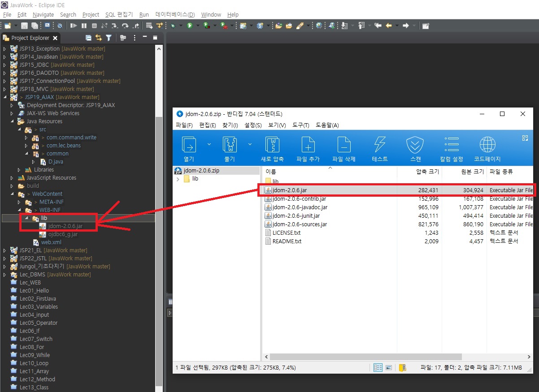Click the Skip All Breakpoints icon

(x=60, y=26)
